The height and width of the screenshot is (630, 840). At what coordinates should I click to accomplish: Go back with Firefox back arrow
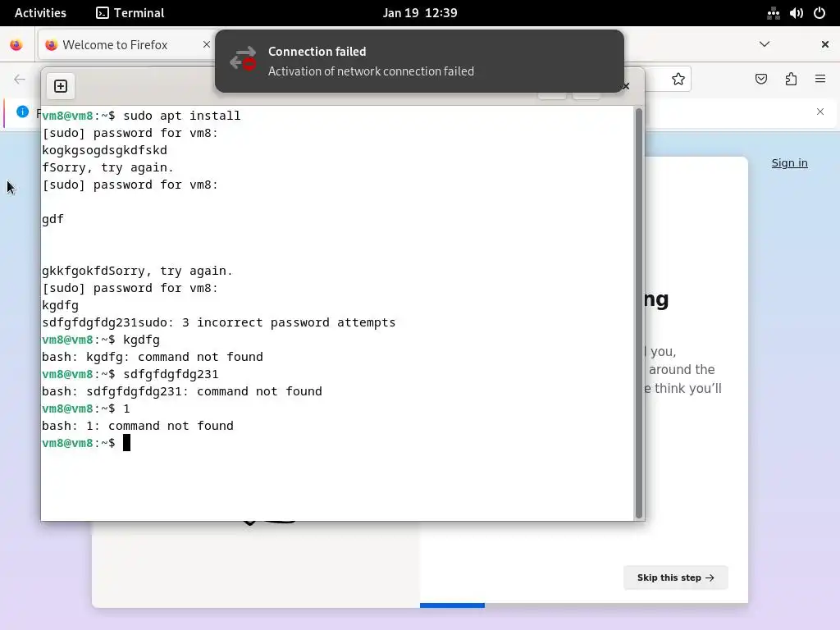[x=20, y=80]
